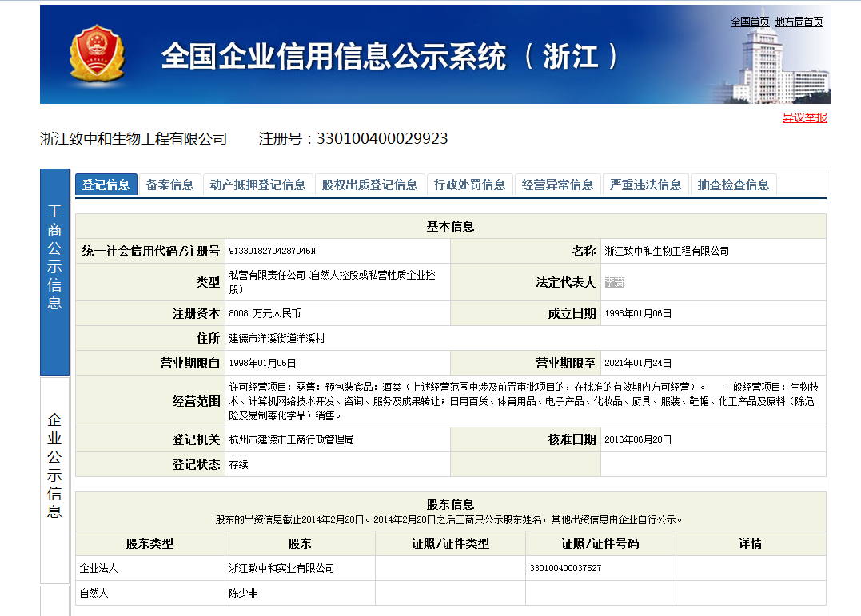Click the address 建德市洋溪街道洋溪村
861x616 pixels.
coord(277,338)
